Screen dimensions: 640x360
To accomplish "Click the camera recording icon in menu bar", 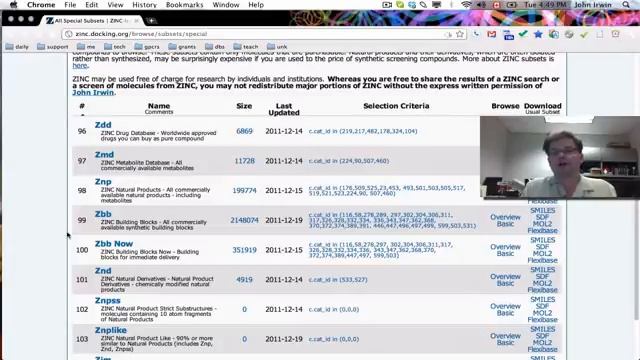I will [387, 5].
